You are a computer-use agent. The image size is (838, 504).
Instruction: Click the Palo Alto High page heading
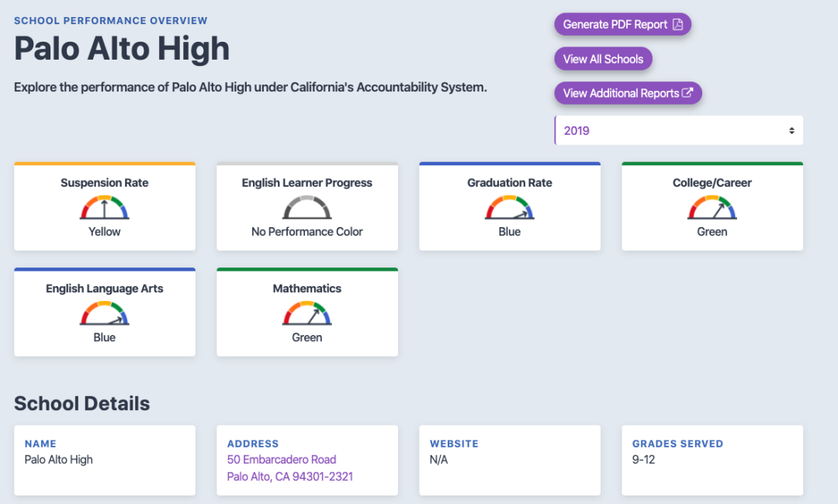pyautogui.click(x=122, y=49)
